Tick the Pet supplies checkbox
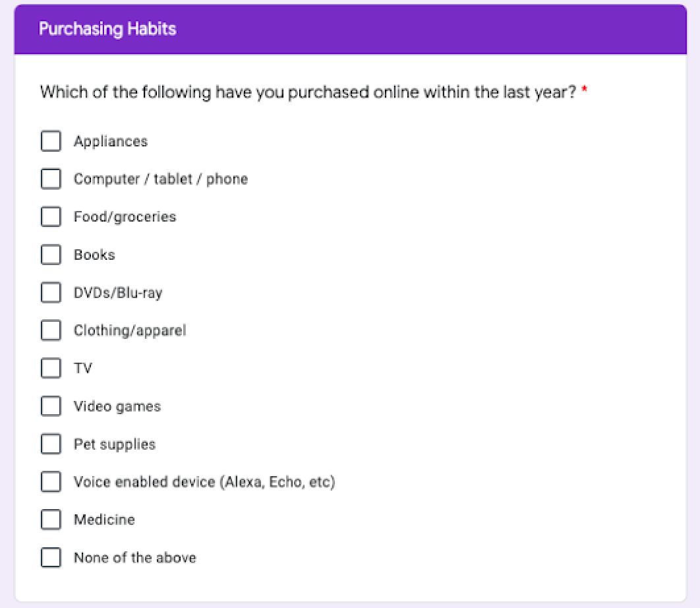The width and height of the screenshot is (700, 608). (51, 444)
